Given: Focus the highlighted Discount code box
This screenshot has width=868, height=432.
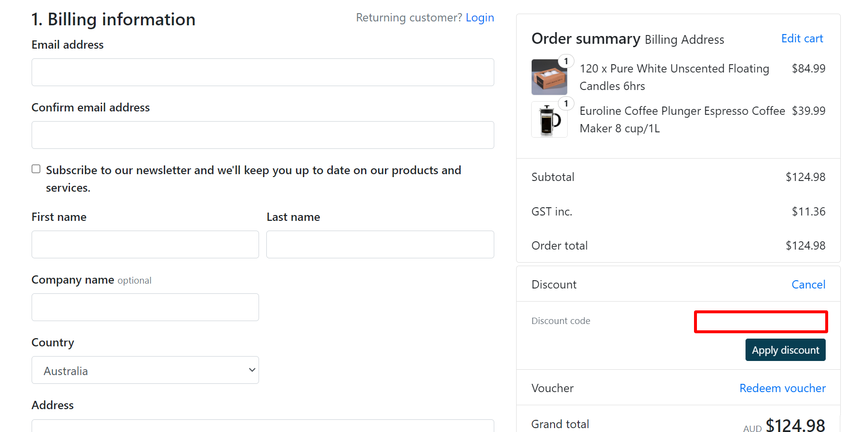Looking at the screenshot, I should point(760,322).
